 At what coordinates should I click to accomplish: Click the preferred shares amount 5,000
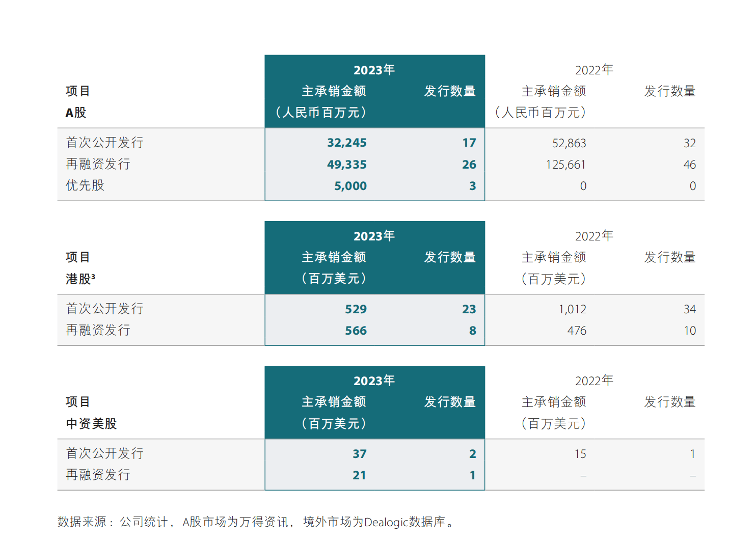coord(350,186)
